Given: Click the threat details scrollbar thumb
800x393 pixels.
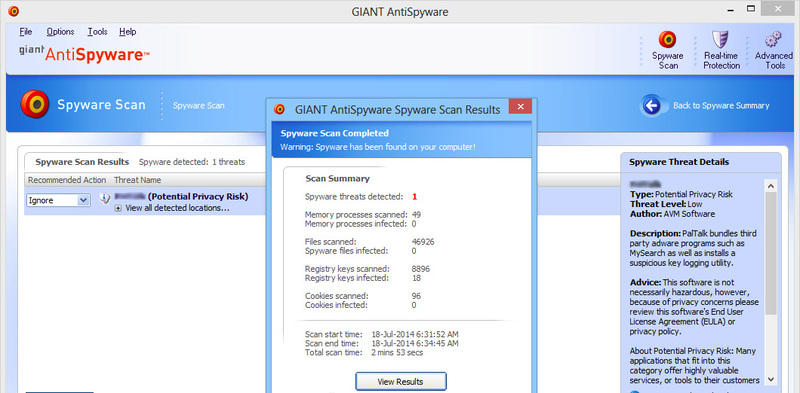Looking at the screenshot, I should (770, 254).
